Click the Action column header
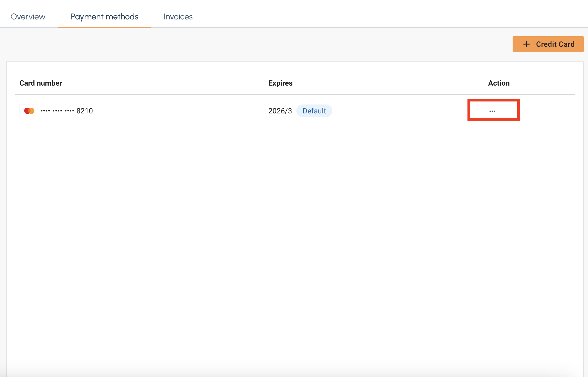This screenshot has width=588, height=377. coord(499,83)
